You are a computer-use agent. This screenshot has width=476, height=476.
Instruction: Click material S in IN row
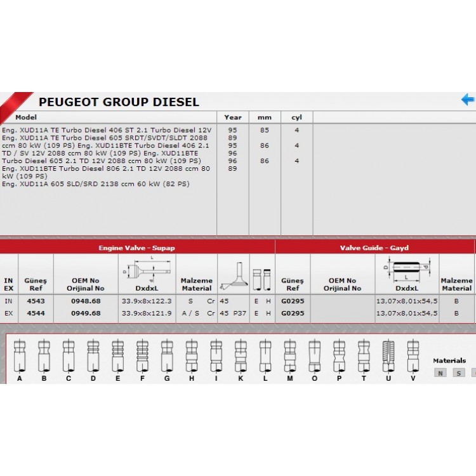[x=190, y=301]
